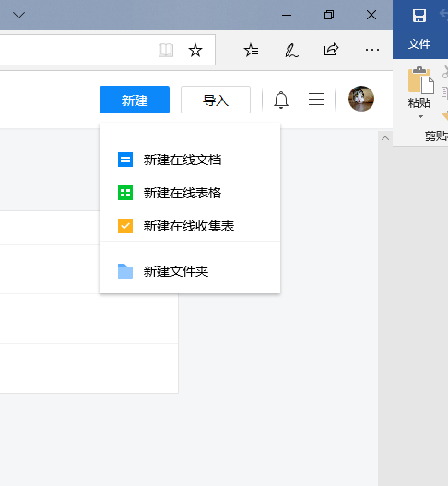Open the browser more options ellipsis

pyautogui.click(x=372, y=50)
